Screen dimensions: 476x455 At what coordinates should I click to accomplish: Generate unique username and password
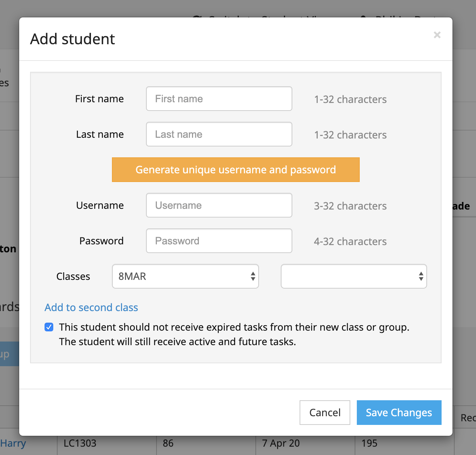[235, 170]
